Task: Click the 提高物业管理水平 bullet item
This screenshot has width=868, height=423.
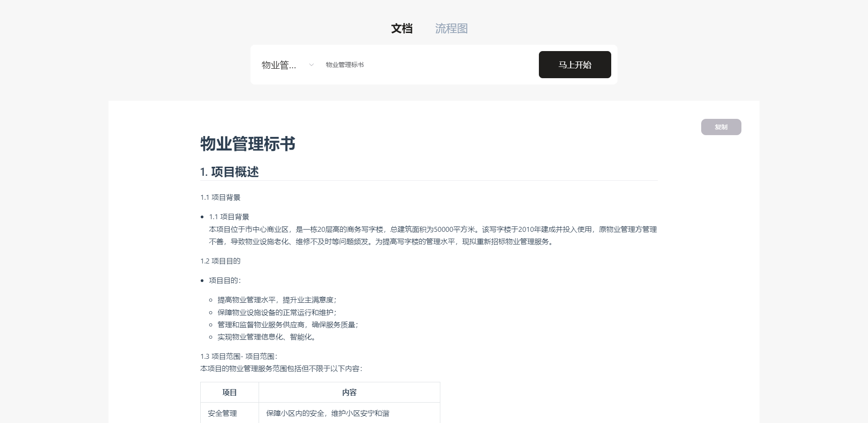Action: 277,300
